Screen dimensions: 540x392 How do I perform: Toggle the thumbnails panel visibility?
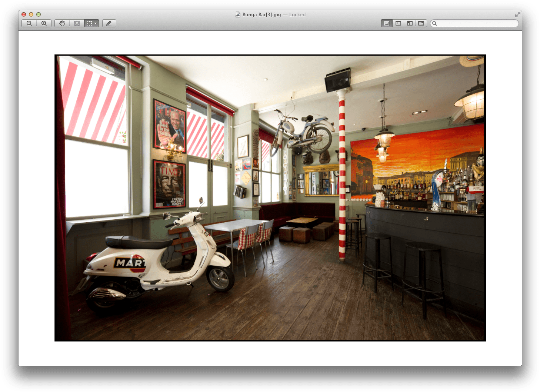(x=398, y=23)
